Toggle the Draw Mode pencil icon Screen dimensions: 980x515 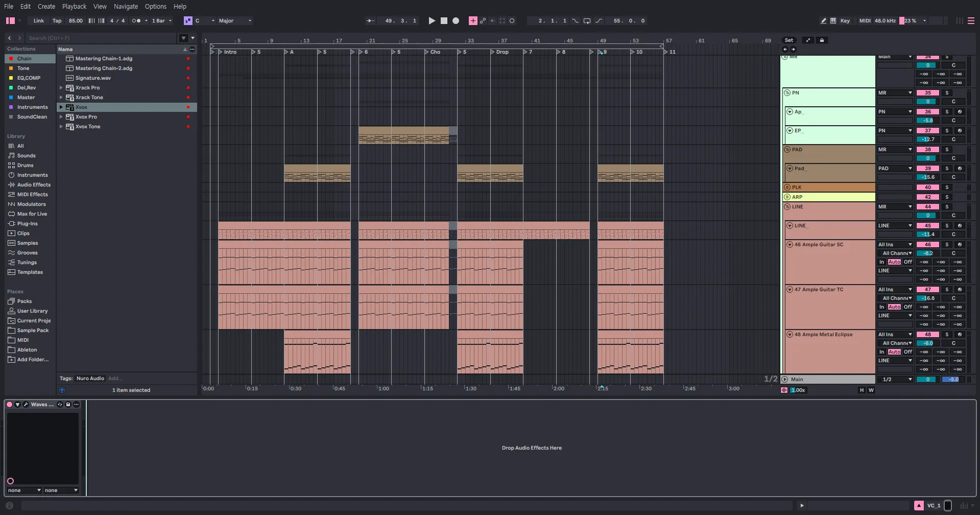click(823, 21)
